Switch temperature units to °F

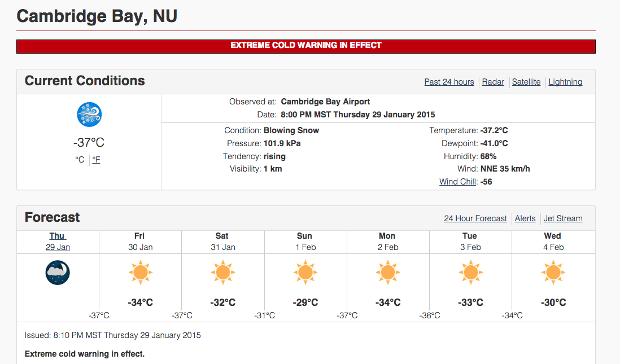(x=96, y=160)
